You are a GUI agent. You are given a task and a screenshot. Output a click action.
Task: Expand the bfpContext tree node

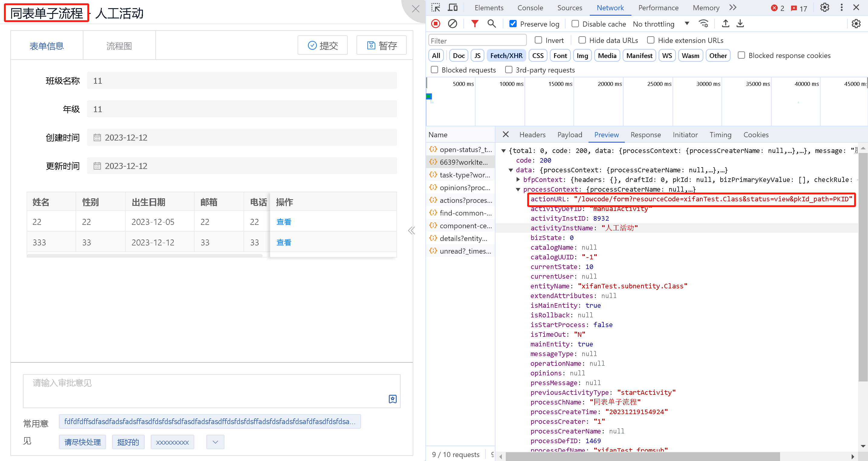click(518, 179)
